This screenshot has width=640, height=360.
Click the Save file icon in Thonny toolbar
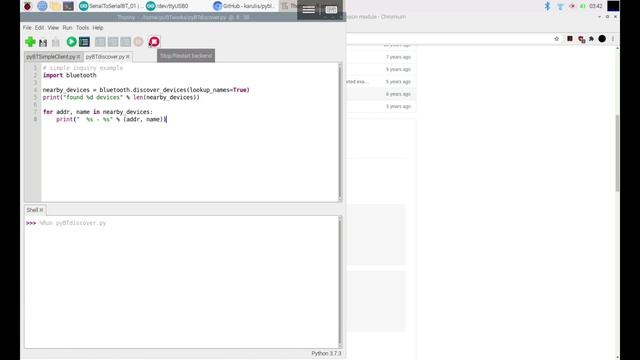pos(56,42)
